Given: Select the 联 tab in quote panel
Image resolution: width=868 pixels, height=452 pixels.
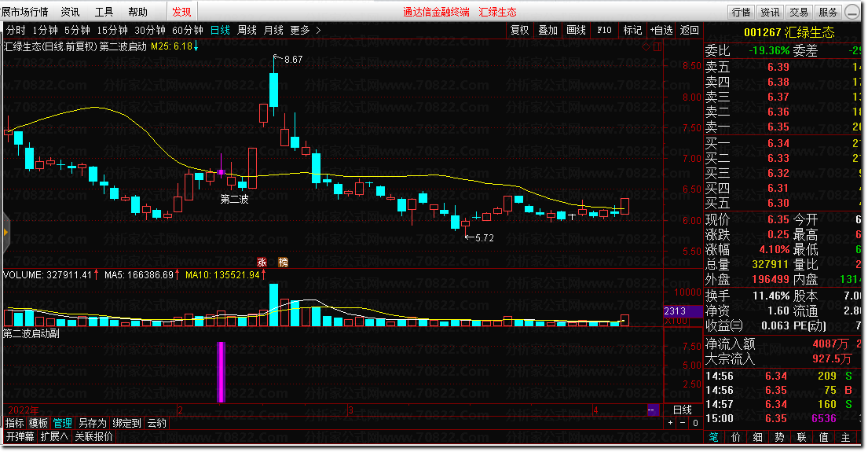Looking at the screenshot, I should tap(801, 438).
